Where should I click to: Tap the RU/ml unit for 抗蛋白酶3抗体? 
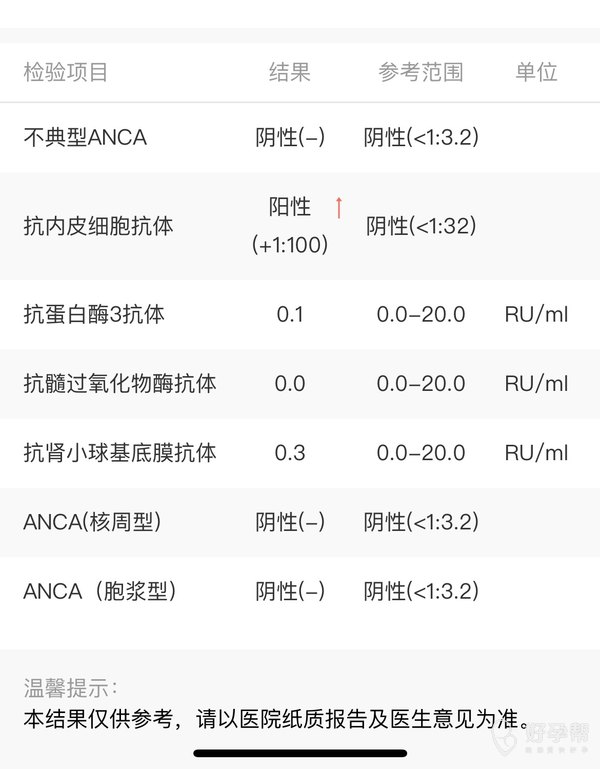[x=536, y=315]
